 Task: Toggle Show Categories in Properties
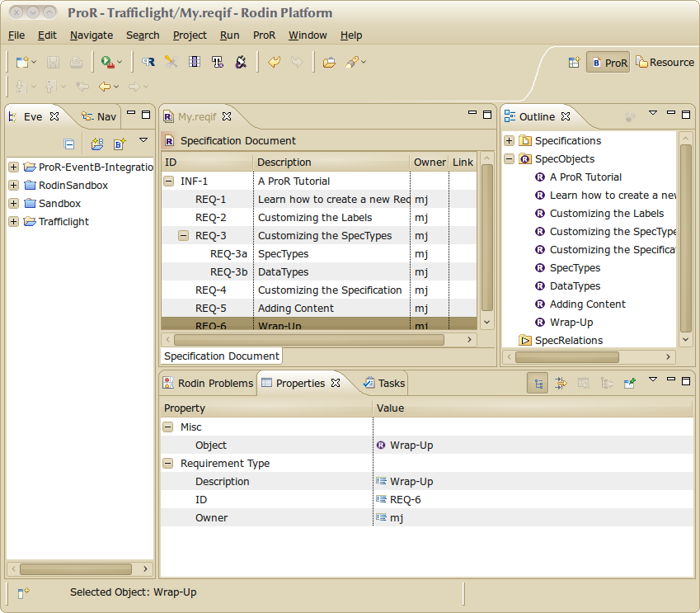click(538, 384)
